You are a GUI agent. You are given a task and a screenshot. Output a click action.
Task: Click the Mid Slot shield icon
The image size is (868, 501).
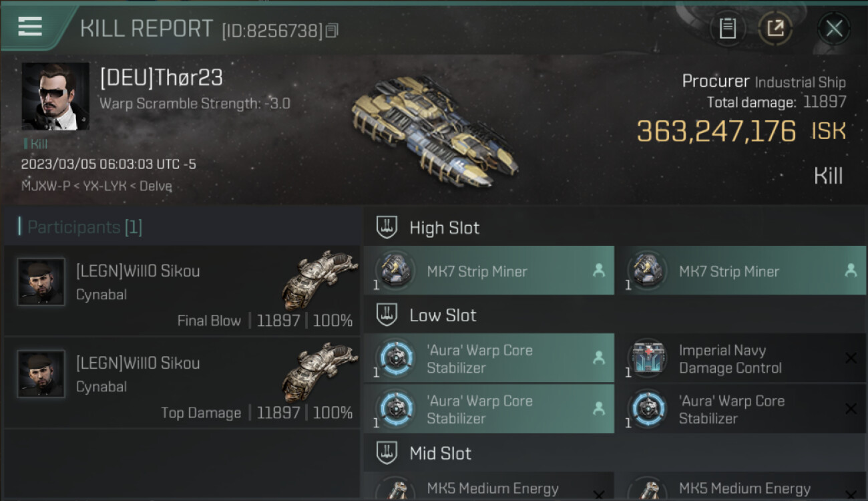(x=387, y=453)
